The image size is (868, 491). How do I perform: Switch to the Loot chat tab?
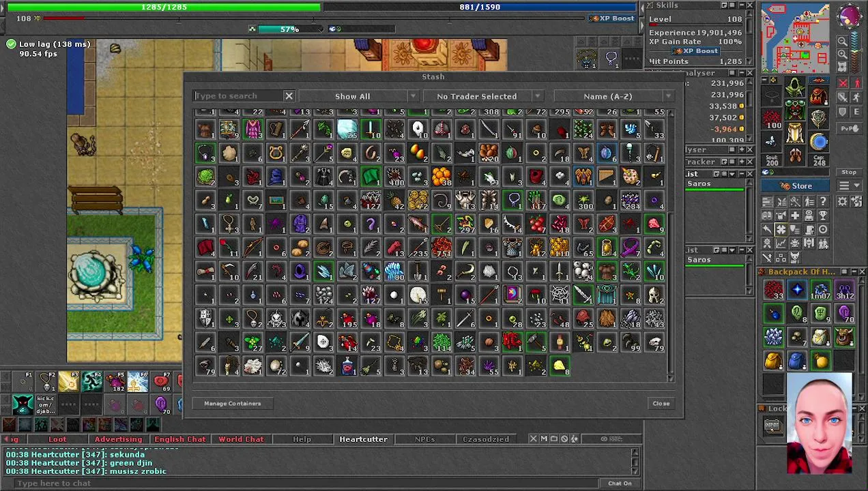tap(57, 439)
